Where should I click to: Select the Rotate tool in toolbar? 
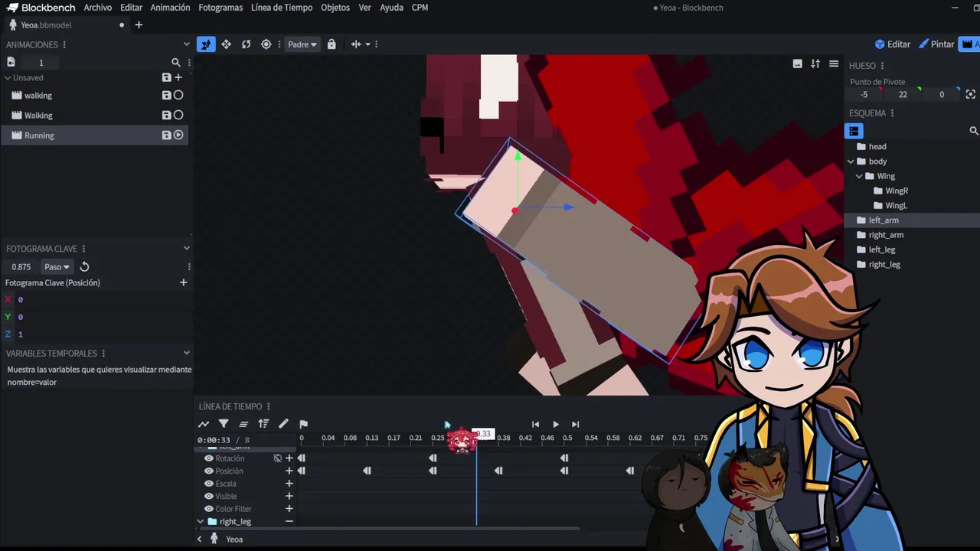[246, 44]
